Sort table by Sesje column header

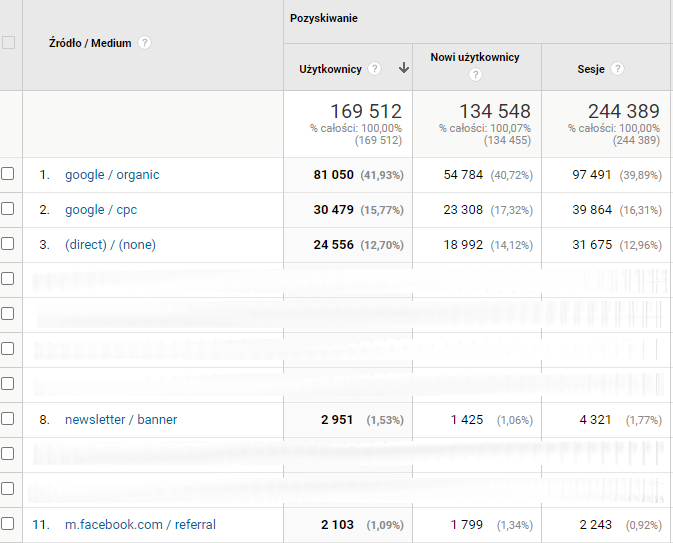(591, 69)
